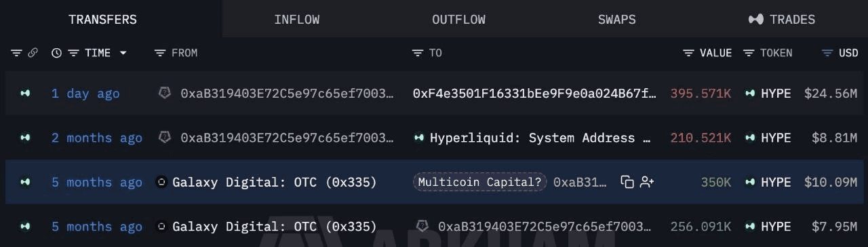Open the TRADES tab
This screenshot has width=868, height=247.
(x=781, y=20)
